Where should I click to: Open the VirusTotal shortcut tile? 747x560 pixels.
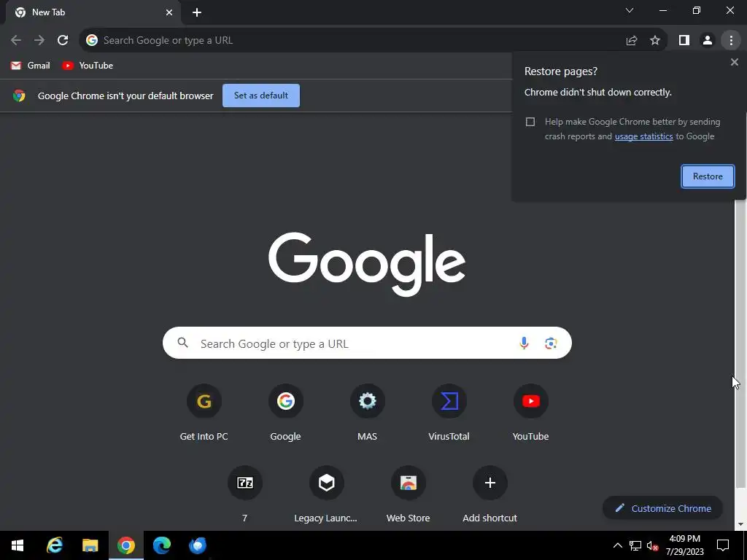pyautogui.click(x=449, y=413)
